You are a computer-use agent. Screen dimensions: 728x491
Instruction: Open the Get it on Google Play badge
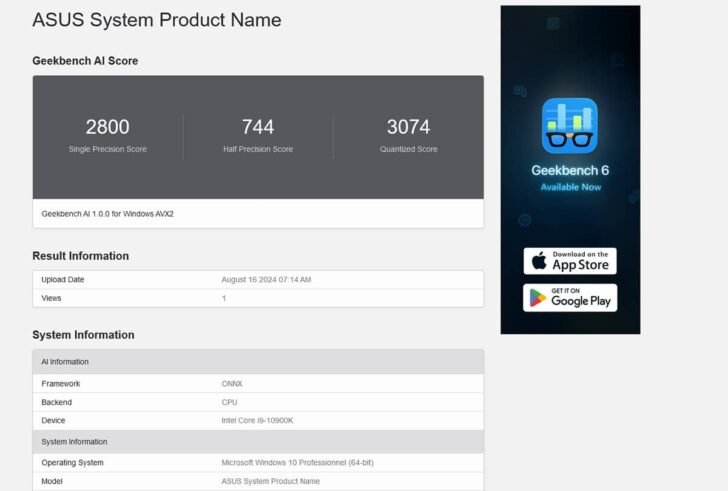pos(570,297)
